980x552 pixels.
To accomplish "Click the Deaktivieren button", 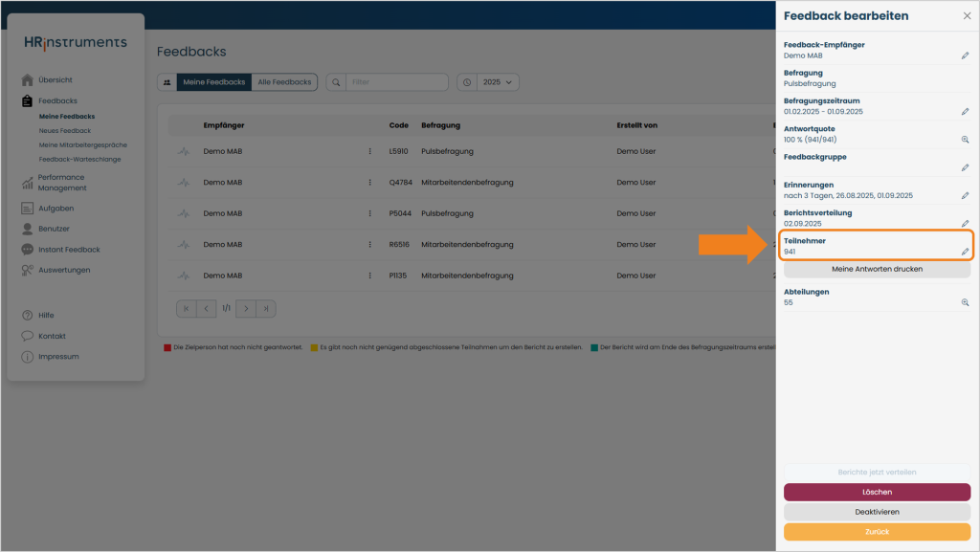I will tap(877, 512).
